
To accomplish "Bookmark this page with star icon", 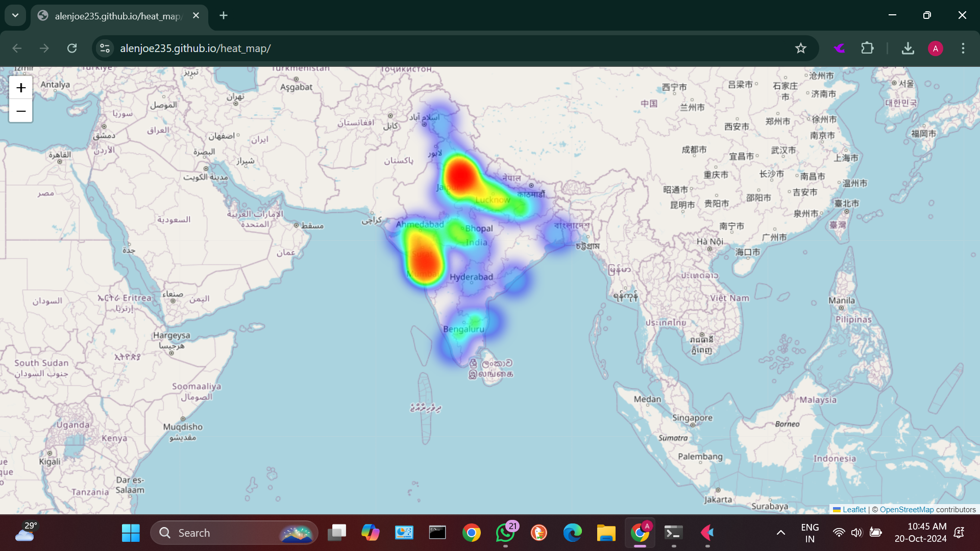I will 800,48.
